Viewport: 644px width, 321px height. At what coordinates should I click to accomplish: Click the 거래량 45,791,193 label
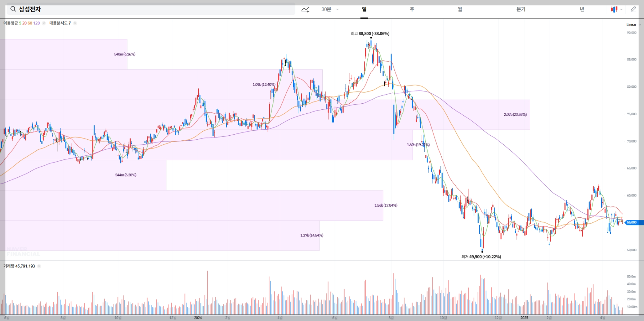tap(19, 266)
